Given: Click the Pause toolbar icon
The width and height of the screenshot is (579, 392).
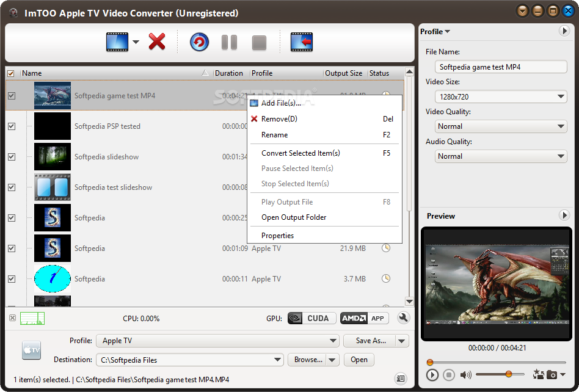Looking at the screenshot, I should [x=229, y=43].
